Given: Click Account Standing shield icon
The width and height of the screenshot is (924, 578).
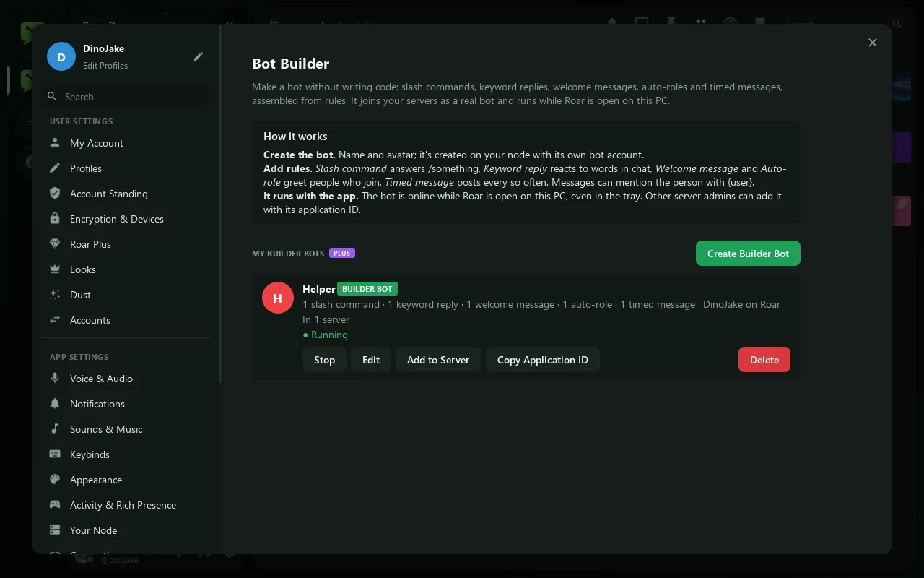Looking at the screenshot, I should (55, 194).
